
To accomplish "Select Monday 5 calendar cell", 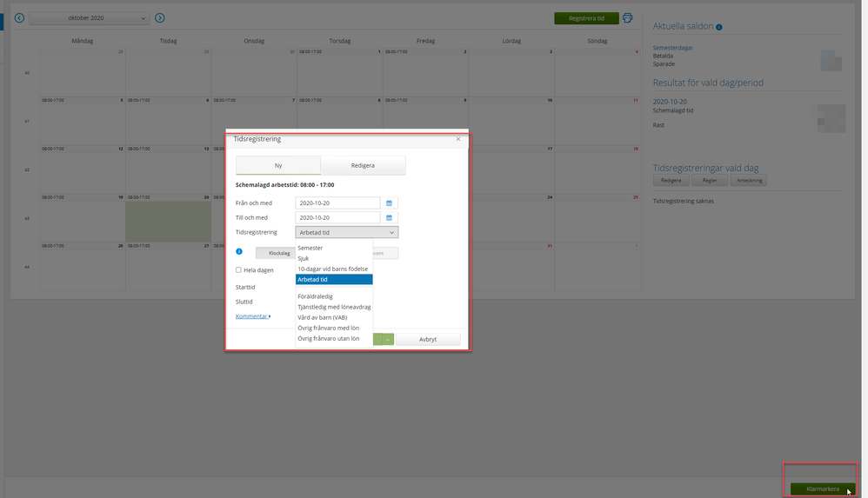I will pos(83,121).
